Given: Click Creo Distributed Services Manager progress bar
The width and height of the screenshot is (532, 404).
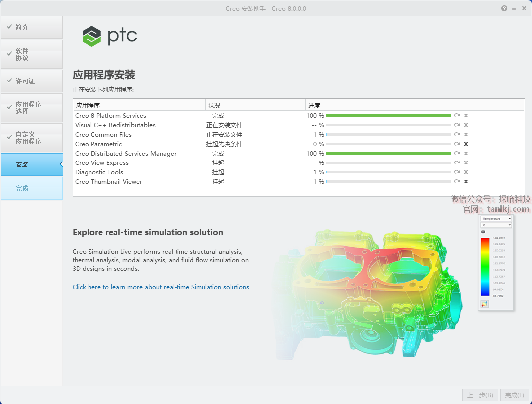Looking at the screenshot, I should (388, 154).
